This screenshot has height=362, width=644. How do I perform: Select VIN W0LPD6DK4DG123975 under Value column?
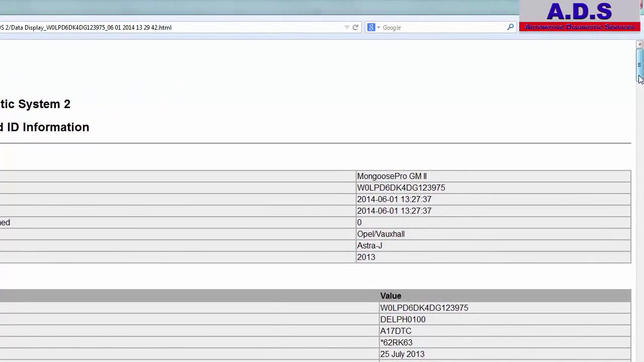click(505, 308)
